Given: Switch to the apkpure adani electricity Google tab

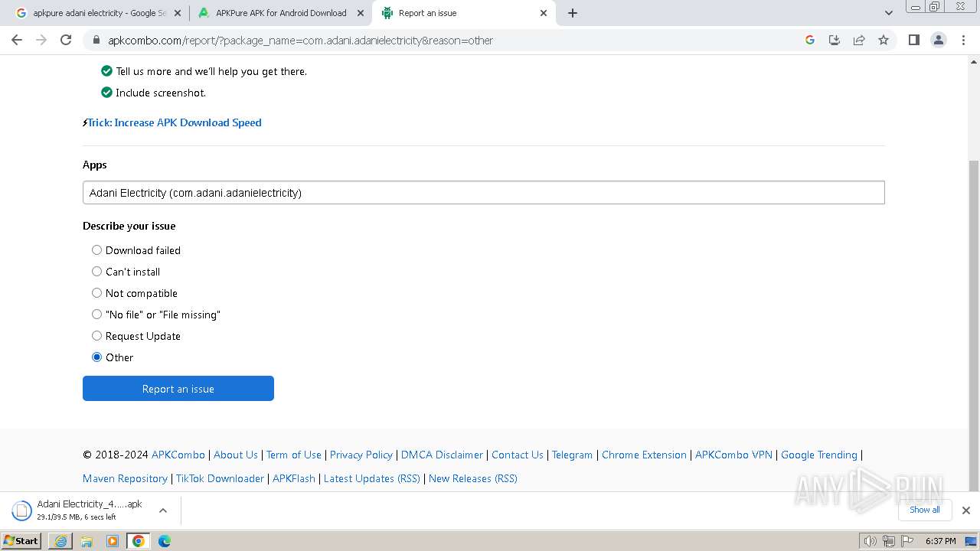Looking at the screenshot, I should (x=100, y=13).
